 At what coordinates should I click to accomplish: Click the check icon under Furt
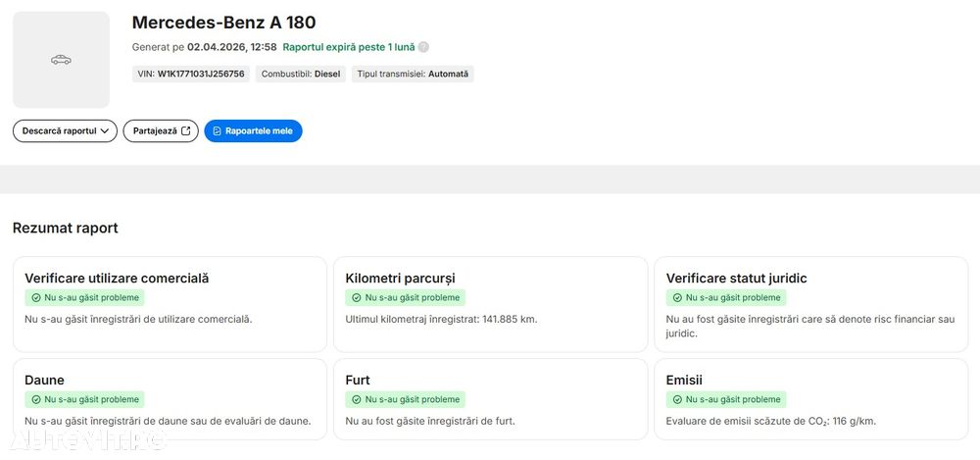(358, 399)
